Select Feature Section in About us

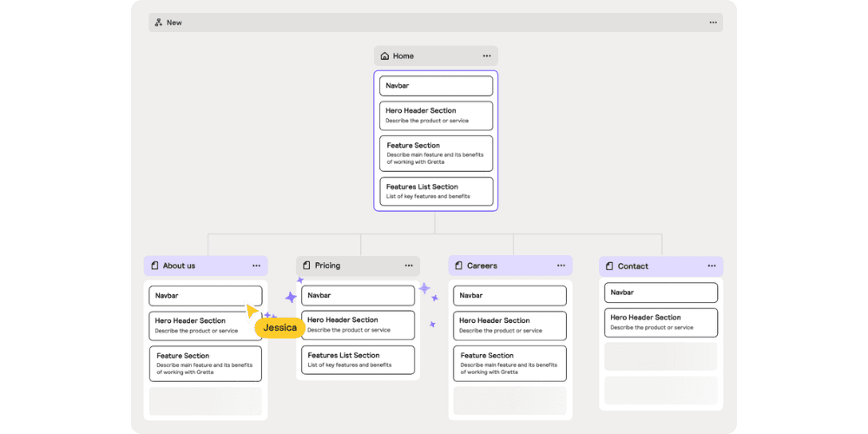click(206, 364)
